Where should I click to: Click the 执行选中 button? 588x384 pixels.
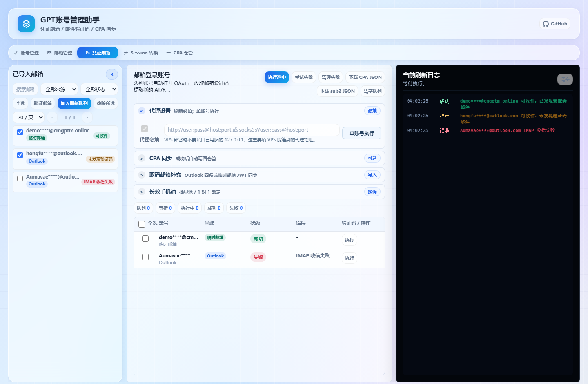coord(277,77)
